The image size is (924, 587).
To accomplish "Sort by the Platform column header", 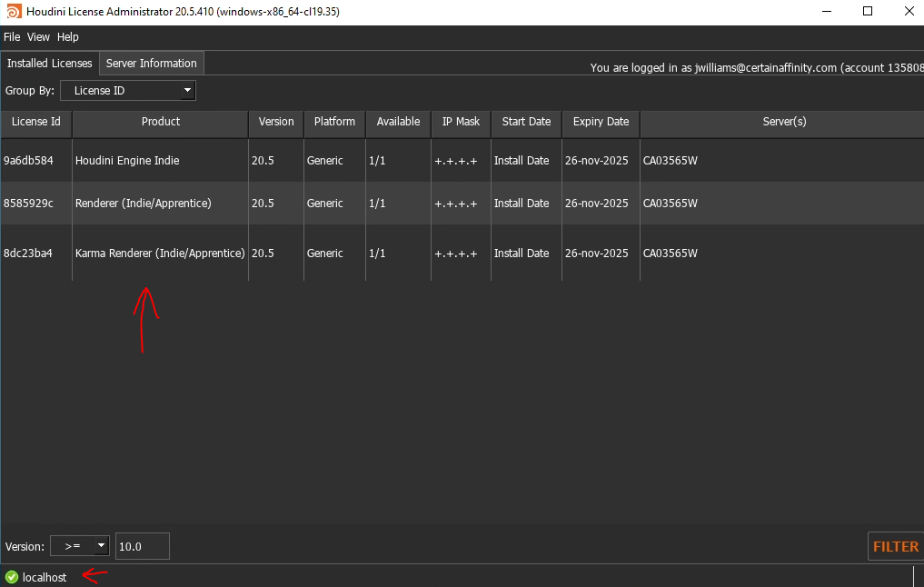I will click(x=334, y=122).
